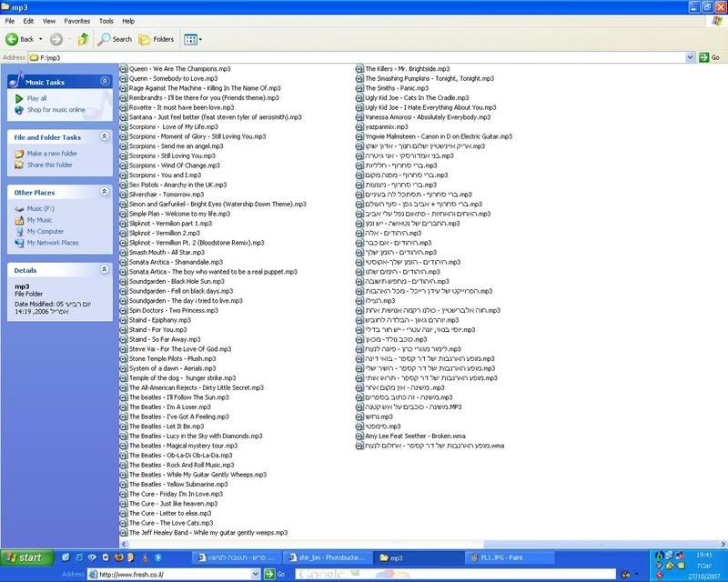Open Music (F:) in Other Places
The height and width of the screenshot is (582, 728).
coord(40,209)
